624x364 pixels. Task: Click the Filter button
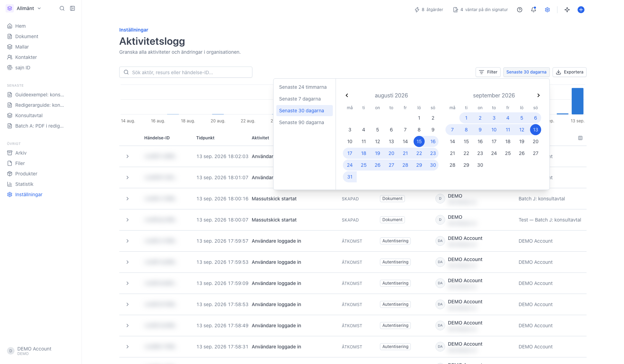[x=488, y=72]
